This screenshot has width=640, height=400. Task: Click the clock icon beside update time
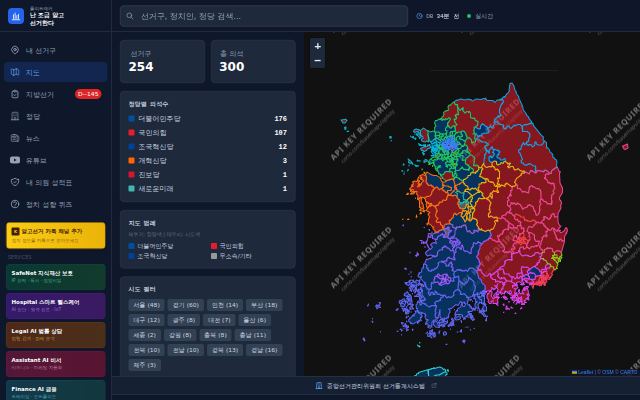(x=419, y=16)
